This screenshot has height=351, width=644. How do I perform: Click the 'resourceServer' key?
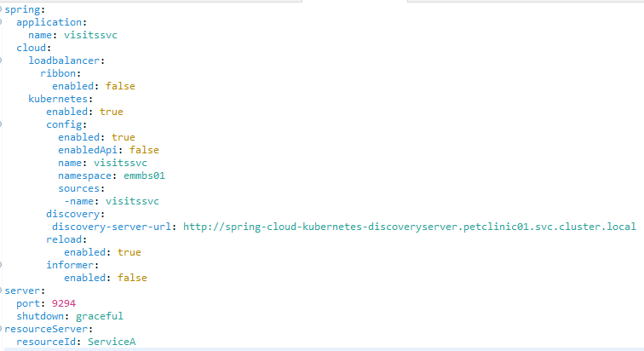(x=46, y=329)
